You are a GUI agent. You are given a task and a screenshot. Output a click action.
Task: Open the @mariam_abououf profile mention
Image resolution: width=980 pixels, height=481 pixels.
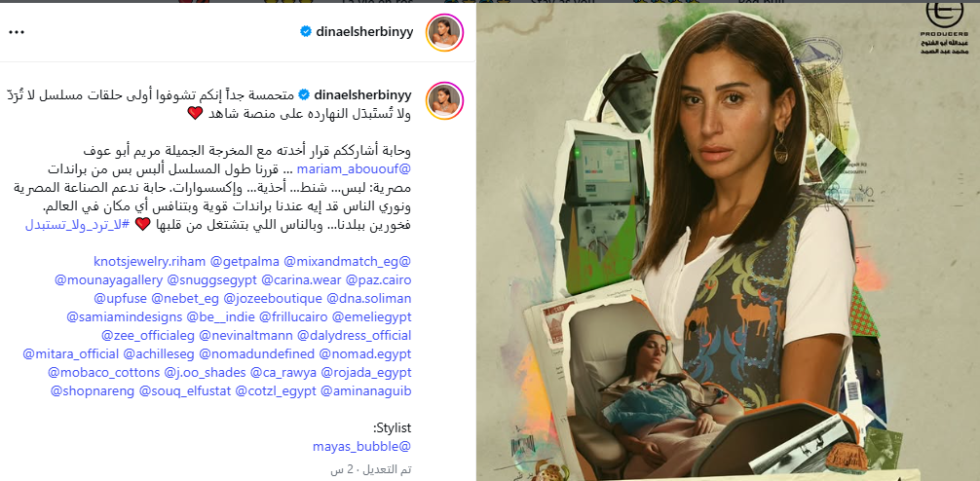355,169
